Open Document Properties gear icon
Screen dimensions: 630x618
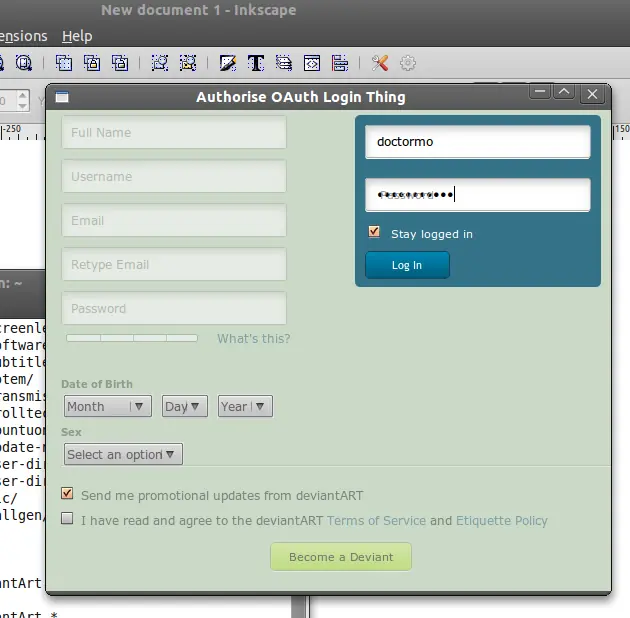(408, 63)
